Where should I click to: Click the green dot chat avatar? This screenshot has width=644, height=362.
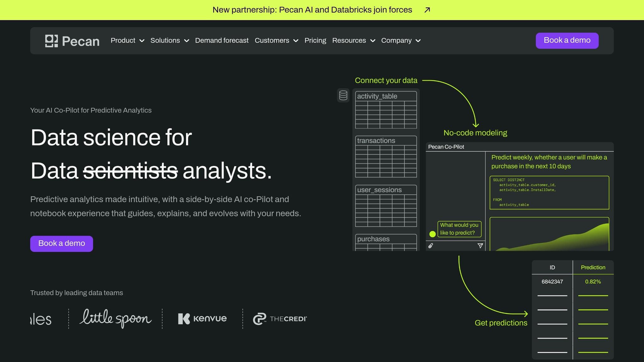(433, 234)
